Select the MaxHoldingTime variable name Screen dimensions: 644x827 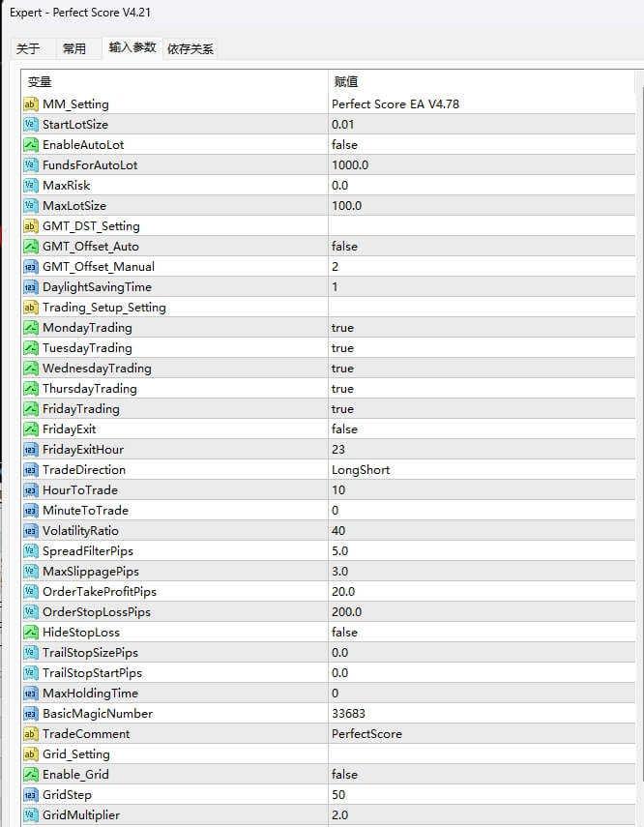click(90, 693)
